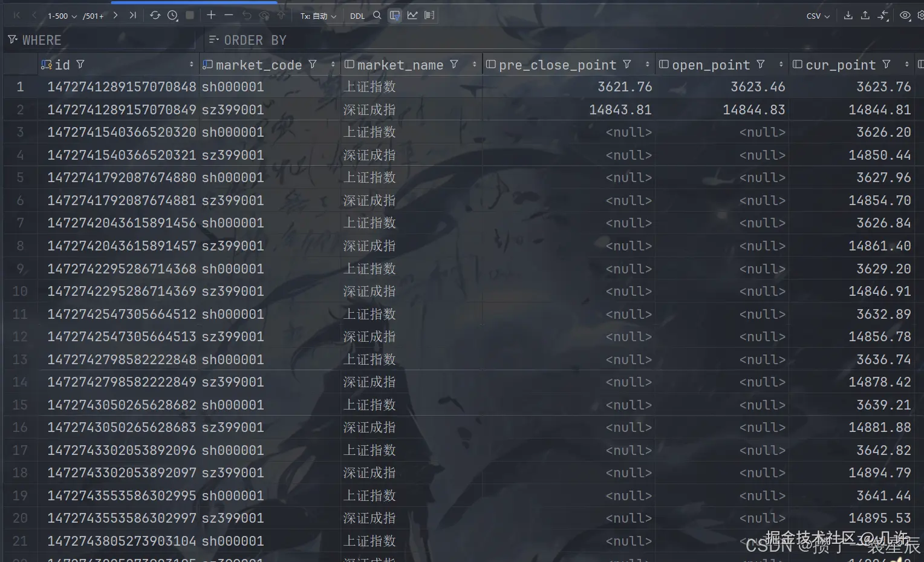Open filter on the pre_close_point column
The image size is (924, 562).
pyautogui.click(x=627, y=64)
